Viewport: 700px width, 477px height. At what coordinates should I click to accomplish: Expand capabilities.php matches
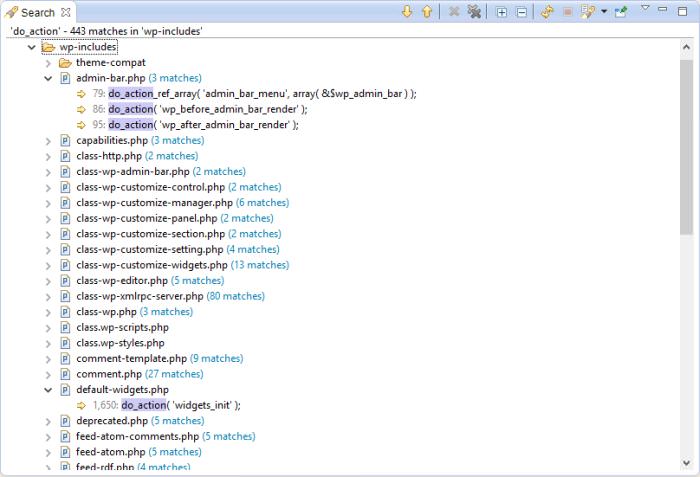[48, 141]
